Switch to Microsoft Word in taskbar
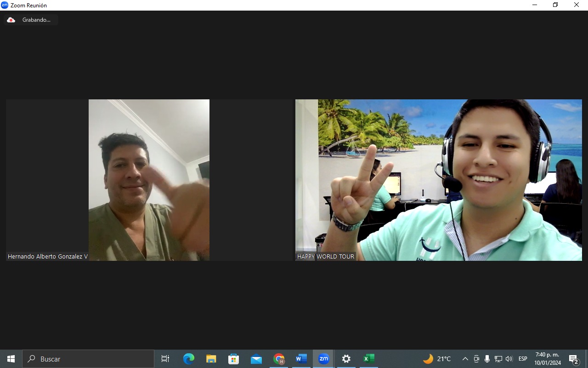 coord(301,359)
